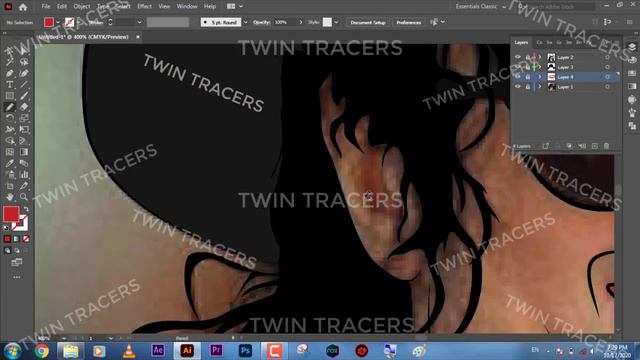Delete selection with Layers trash icon
Viewport: 640px width, 360px height.
[606, 146]
